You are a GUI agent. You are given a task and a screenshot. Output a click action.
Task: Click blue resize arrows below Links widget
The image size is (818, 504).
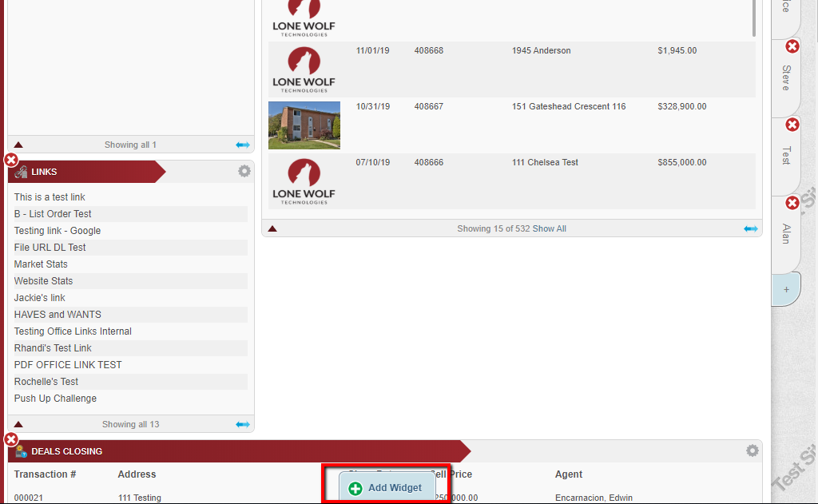(x=242, y=424)
